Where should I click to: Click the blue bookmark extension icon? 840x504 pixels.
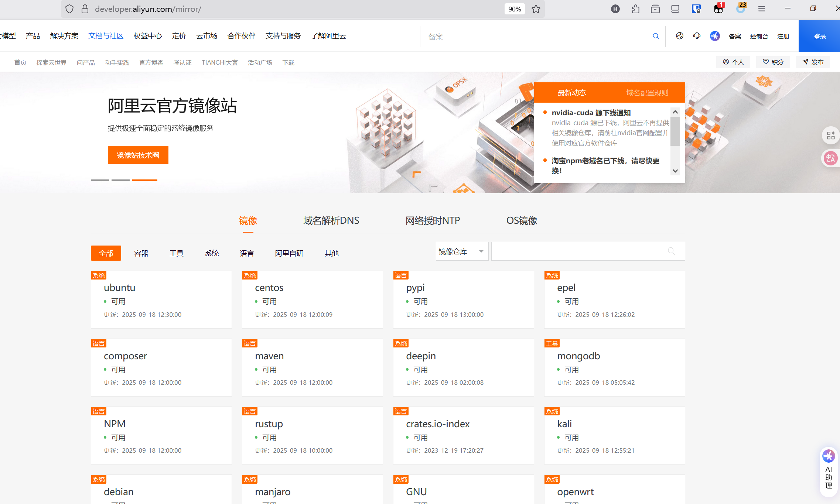click(x=696, y=9)
